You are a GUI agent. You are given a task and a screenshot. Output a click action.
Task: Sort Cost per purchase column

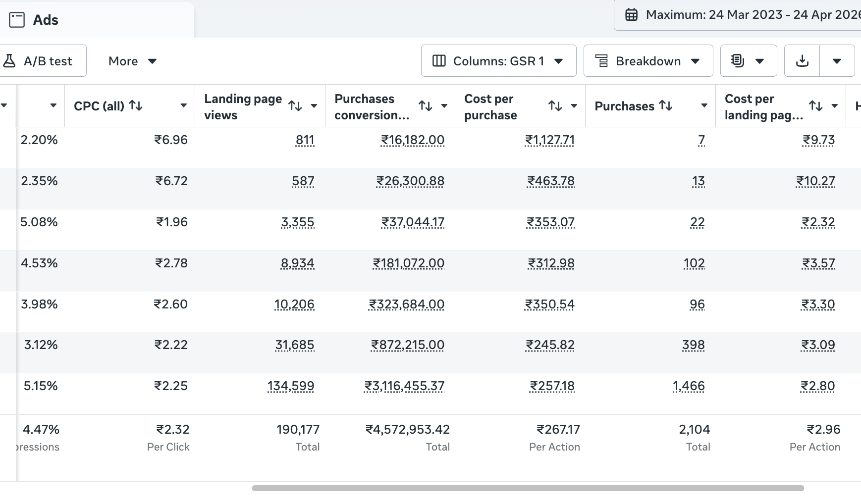pyautogui.click(x=555, y=105)
